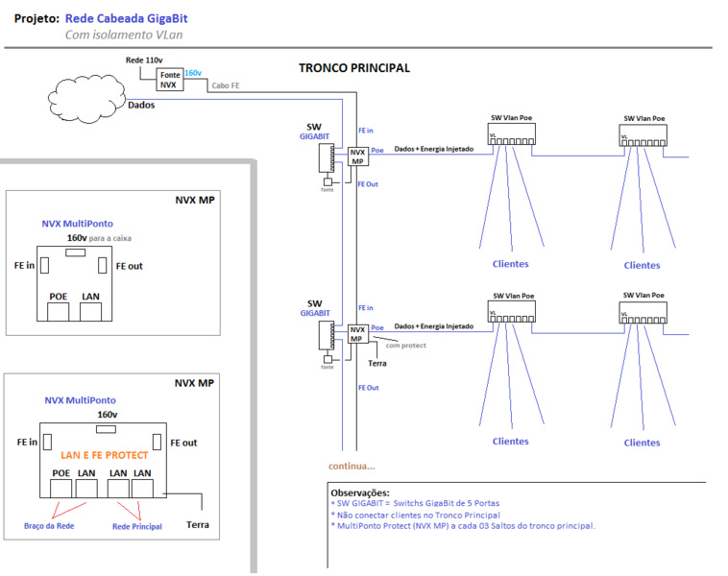Click the MultiPonto Protect (NVX MP) observation line
This screenshot has width=728, height=576.
[x=463, y=526]
